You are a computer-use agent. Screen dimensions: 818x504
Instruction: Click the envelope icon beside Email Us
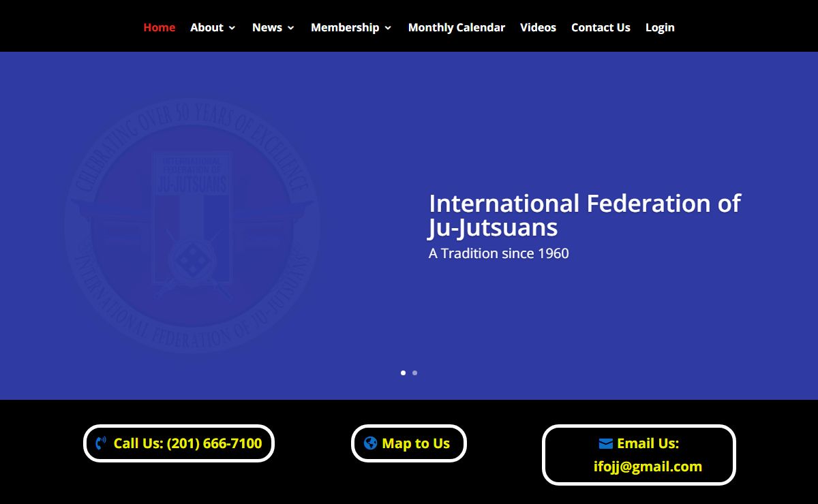pyautogui.click(x=605, y=443)
